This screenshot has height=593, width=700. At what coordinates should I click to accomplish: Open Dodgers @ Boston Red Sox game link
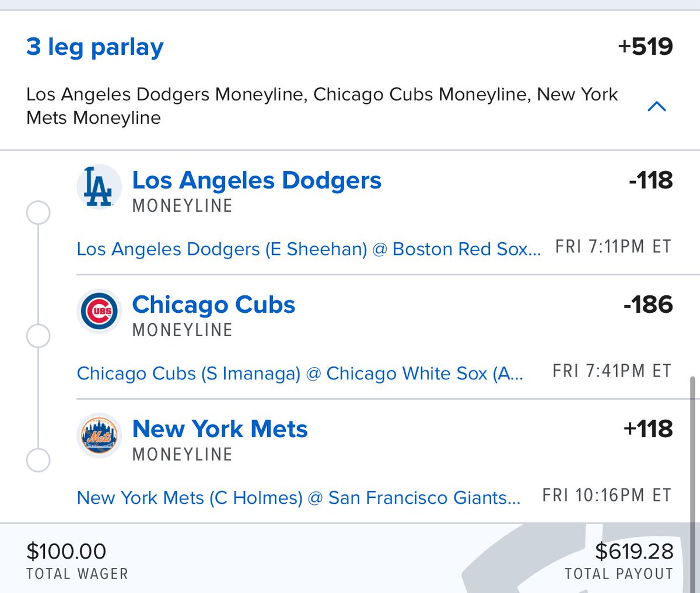pyautogui.click(x=309, y=249)
